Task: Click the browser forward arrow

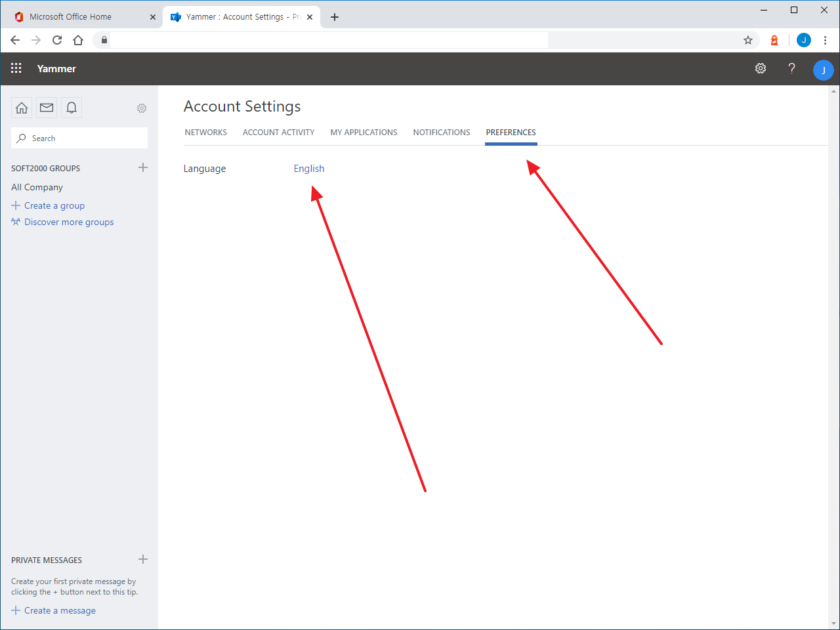Action: tap(36, 40)
